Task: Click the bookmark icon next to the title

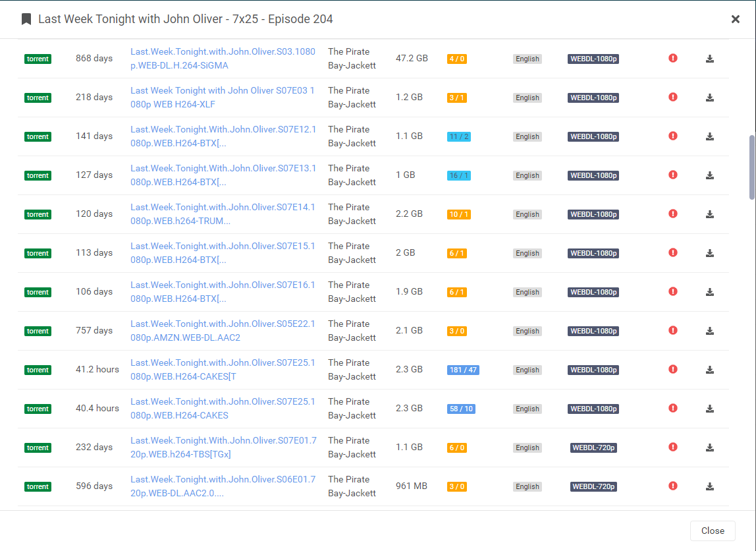Action: 26,19
